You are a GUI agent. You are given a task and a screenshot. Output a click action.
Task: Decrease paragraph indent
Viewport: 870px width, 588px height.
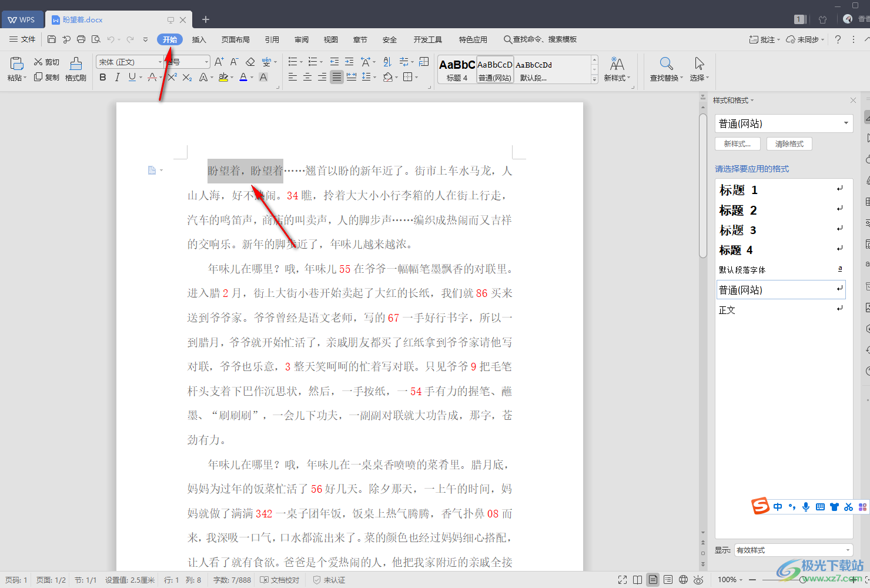[x=334, y=62]
